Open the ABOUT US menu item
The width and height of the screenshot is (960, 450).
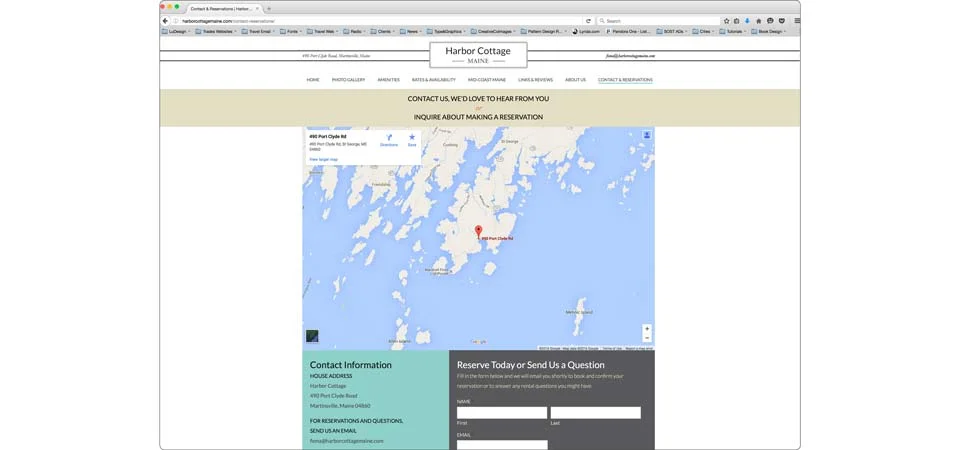click(x=575, y=80)
